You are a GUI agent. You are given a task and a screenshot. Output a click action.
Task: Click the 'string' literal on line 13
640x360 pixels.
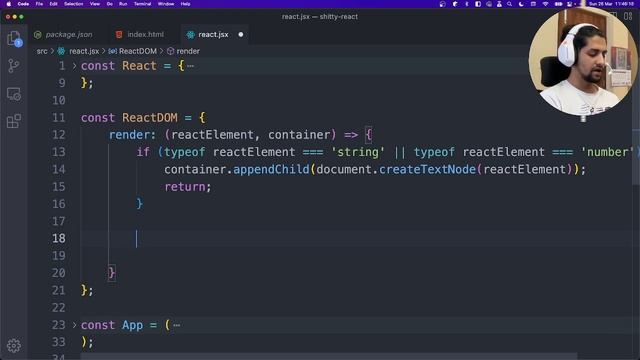click(358, 152)
